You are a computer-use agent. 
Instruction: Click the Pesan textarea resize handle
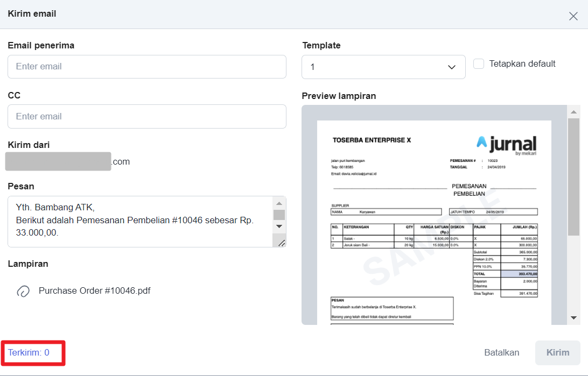(x=282, y=243)
